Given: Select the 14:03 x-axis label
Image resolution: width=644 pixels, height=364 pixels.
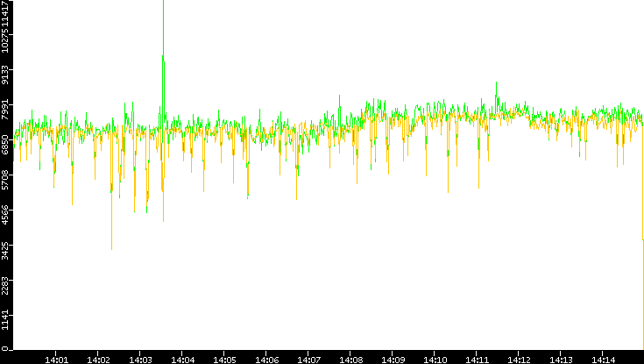Looking at the screenshot, I should [x=140, y=360].
